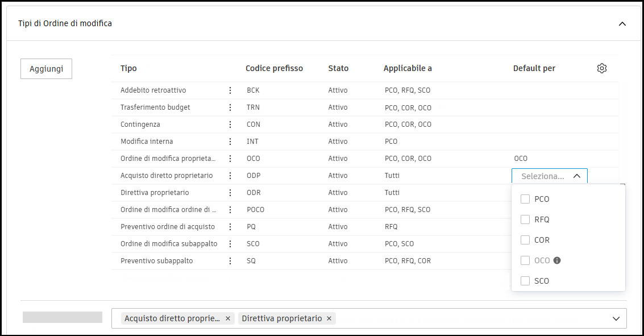Click the Applicabile a column header

point(408,68)
